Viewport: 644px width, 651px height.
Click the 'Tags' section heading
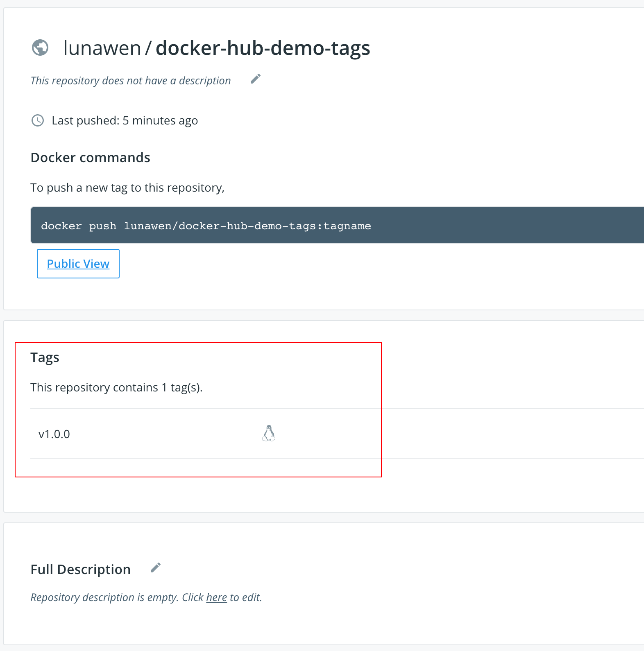(x=45, y=358)
